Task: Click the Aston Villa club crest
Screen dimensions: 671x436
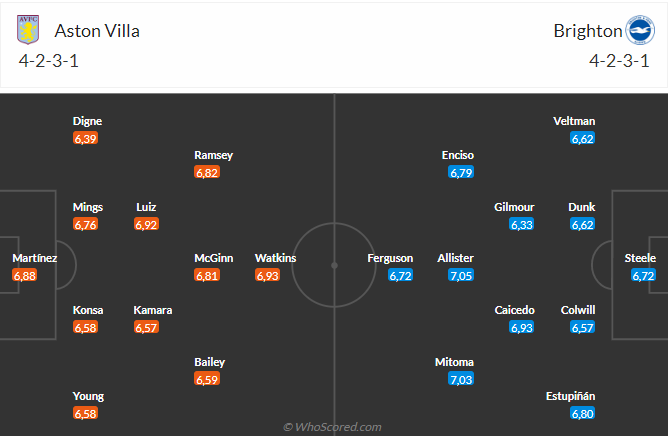Action: point(28,30)
